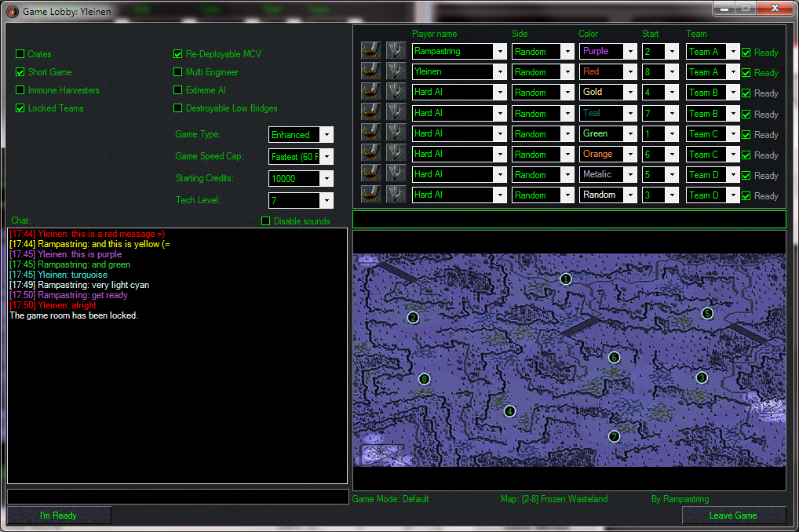This screenshot has width=799, height=532.
Task: Click chat line 'Yleinen: turquoise'
Action: 59,275
